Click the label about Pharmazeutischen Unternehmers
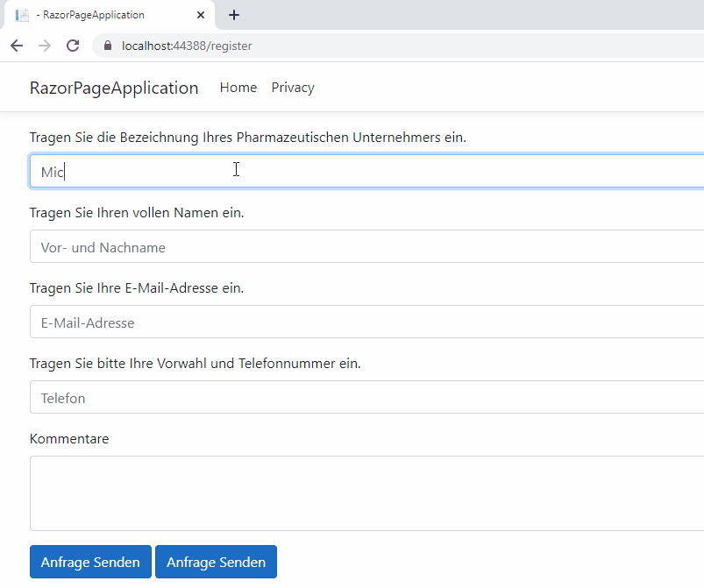704x588 pixels. [248, 138]
